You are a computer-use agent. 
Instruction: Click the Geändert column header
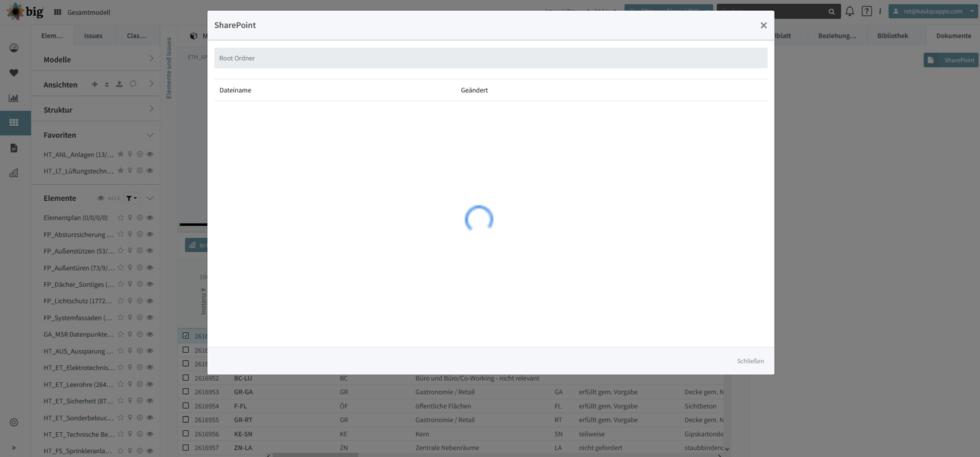[x=474, y=90]
